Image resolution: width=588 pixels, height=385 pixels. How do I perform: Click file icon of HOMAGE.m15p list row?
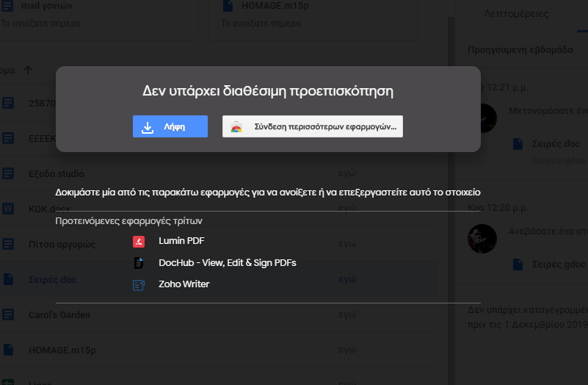click(x=8, y=350)
